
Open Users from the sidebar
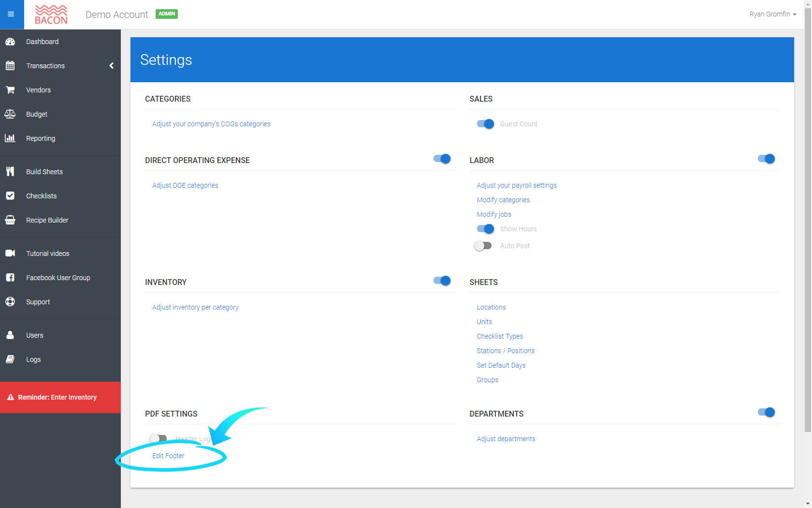point(60,335)
